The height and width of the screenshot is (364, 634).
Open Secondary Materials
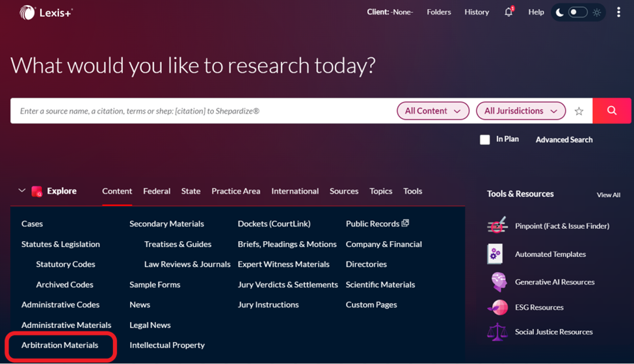pos(166,224)
